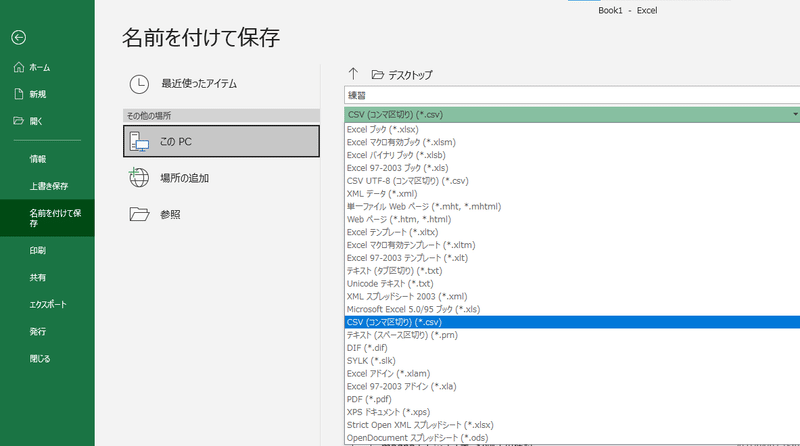This screenshot has width=800, height=446.
Task: Collapse the file type dropdown arrow
Action: 795,114
